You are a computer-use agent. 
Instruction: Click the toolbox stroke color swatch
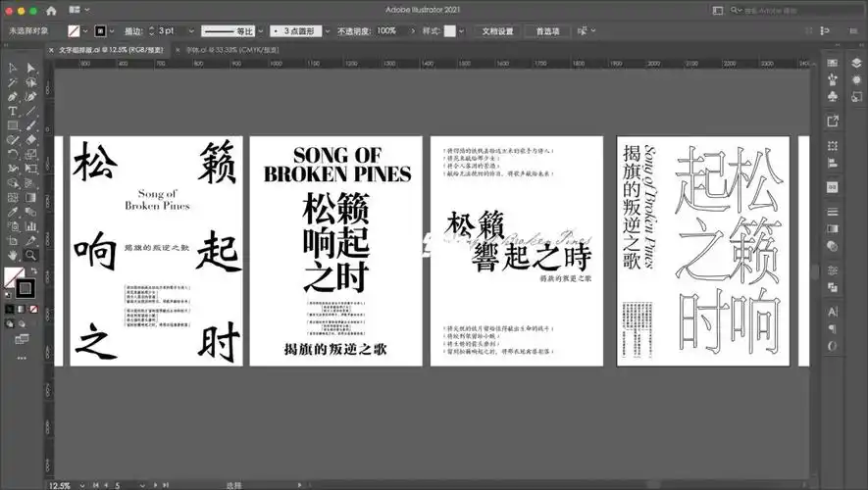tap(25, 288)
